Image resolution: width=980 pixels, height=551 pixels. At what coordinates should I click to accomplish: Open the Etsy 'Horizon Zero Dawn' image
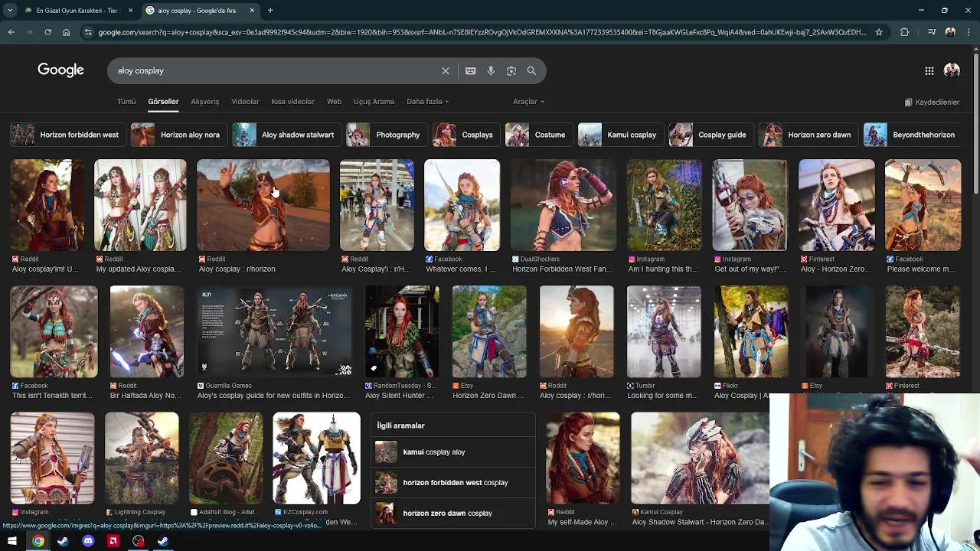coord(488,331)
